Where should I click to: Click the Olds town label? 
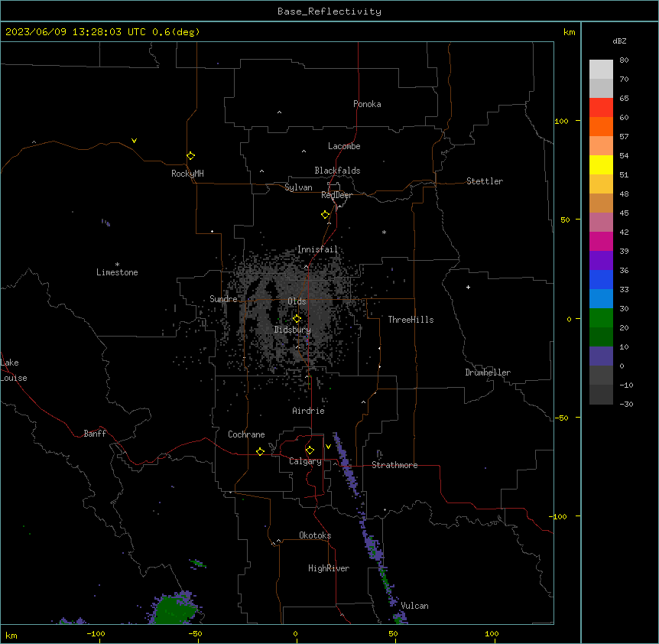point(297,301)
